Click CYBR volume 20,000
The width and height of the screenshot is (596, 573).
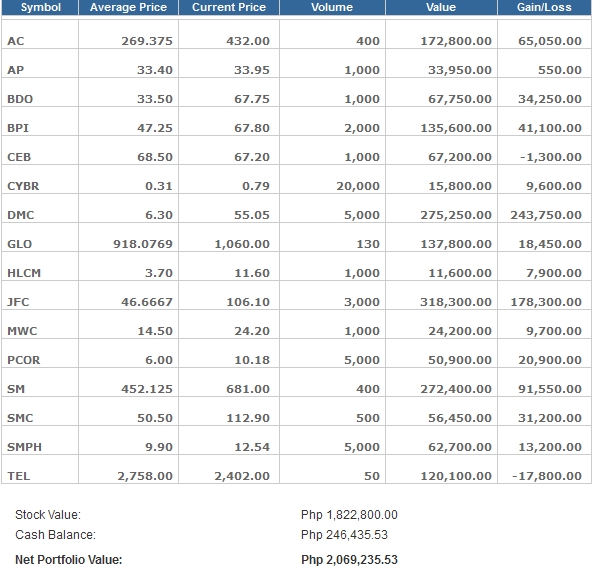pos(358,186)
